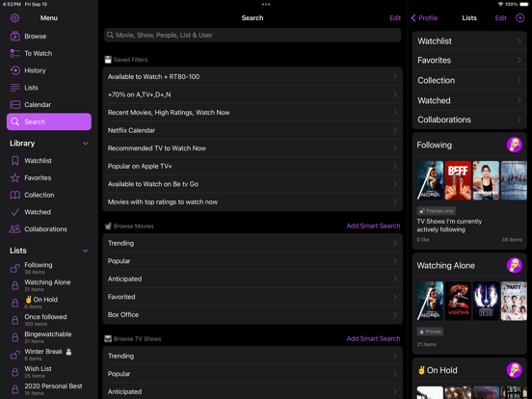Tap Add Smart Search for Browse TV Shows
The image size is (532, 399).
pos(373,338)
